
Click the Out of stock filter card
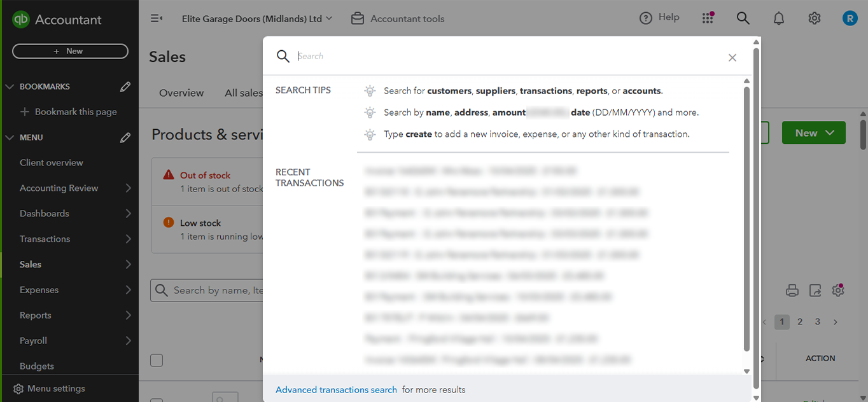click(207, 181)
